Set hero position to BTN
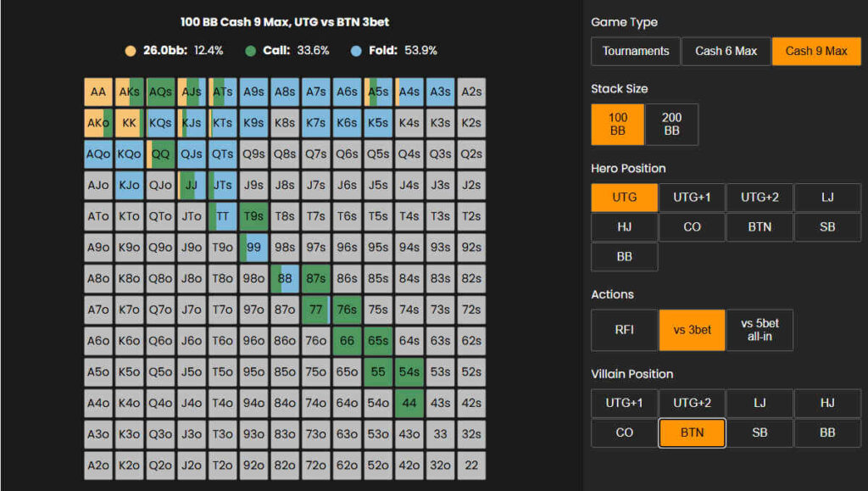Viewport: 868px width, 491px height. click(x=759, y=227)
